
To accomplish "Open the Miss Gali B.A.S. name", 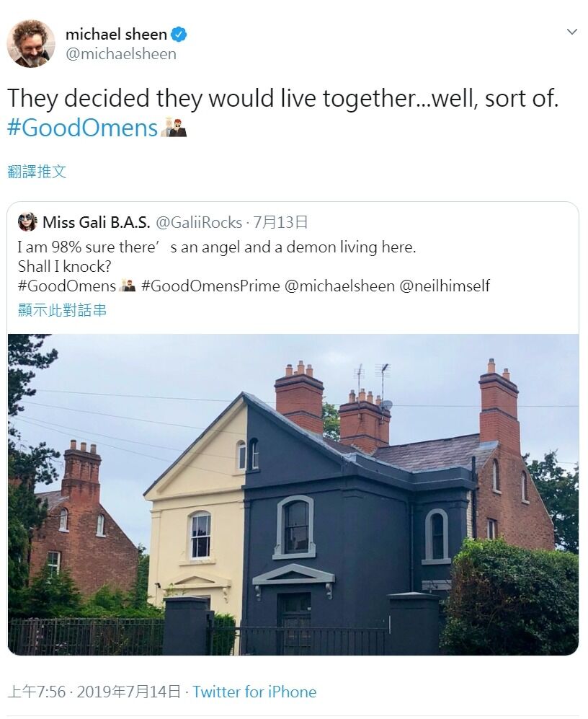I will [97, 222].
